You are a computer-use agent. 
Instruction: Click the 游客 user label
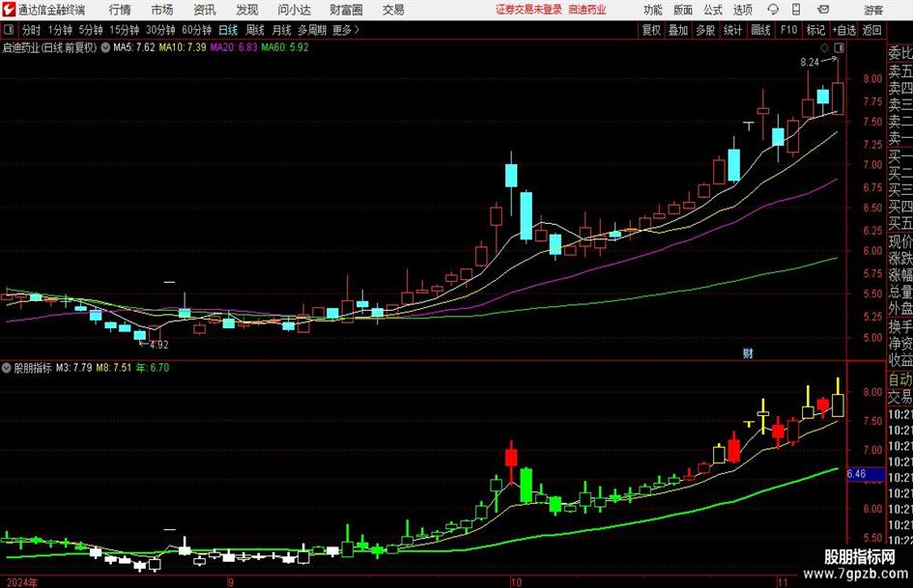coord(873,10)
